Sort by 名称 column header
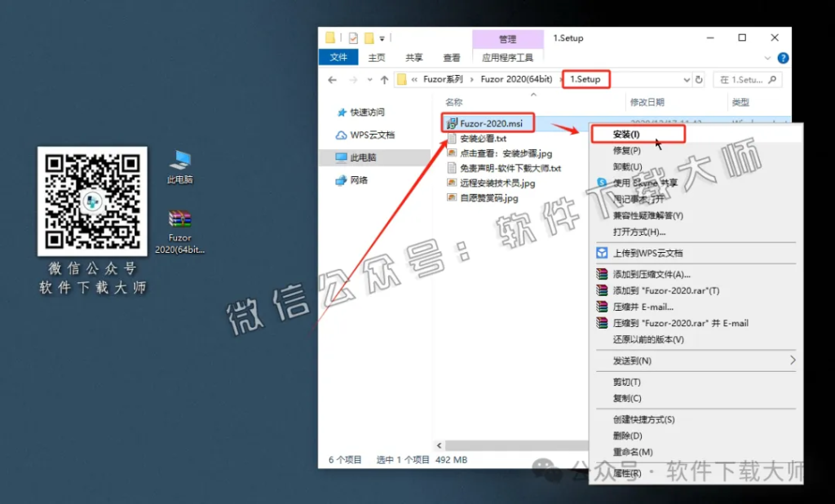This screenshot has height=504, width=835. click(x=454, y=102)
